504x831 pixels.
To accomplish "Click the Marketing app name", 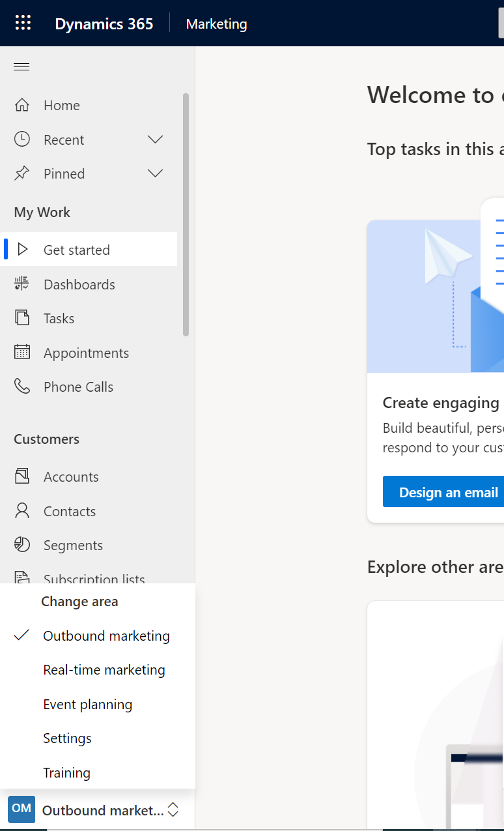I will click(216, 24).
